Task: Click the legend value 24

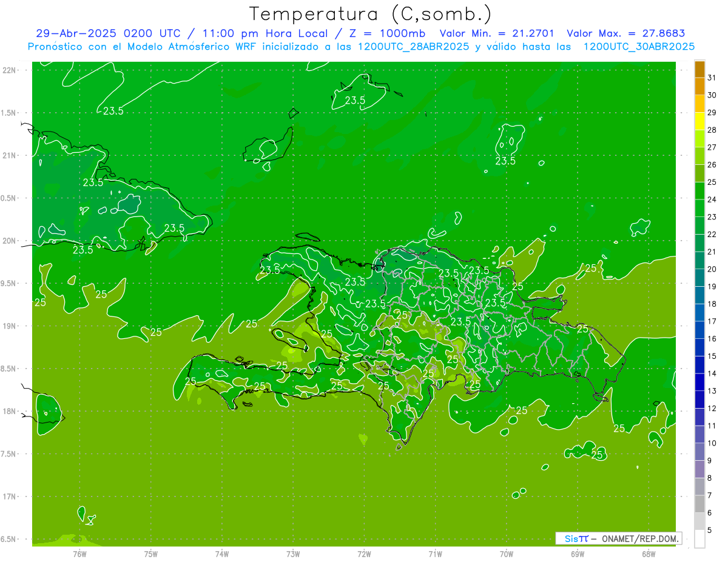Action: tap(712, 199)
